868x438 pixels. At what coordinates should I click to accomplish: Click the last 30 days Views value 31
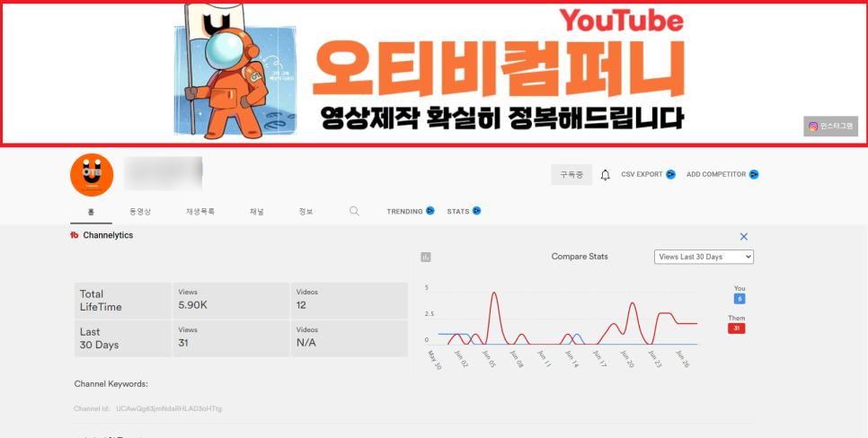[183, 343]
